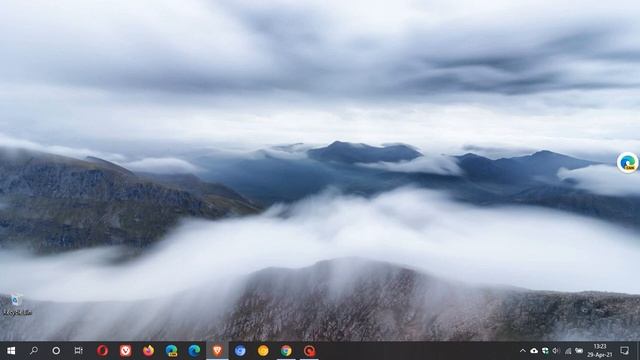Open Edge Canary in the taskbar
Viewport: 640px width, 360px height.
(x=171, y=351)
